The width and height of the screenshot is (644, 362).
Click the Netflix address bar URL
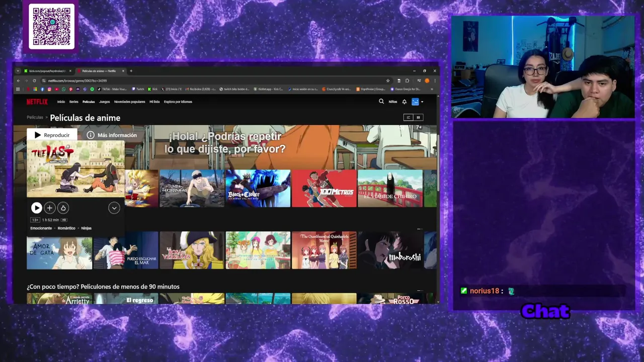(x=77, y=80)
